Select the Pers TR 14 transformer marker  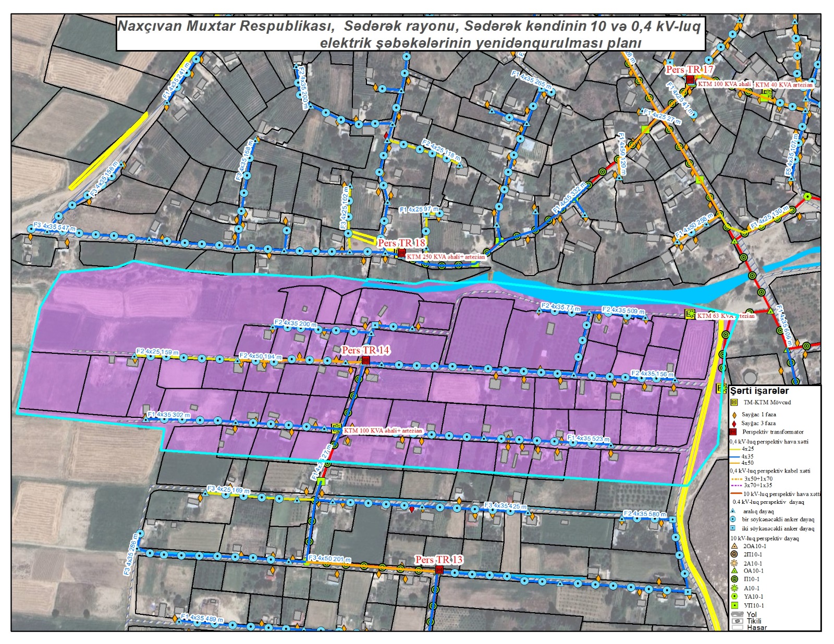pos(366,360)
